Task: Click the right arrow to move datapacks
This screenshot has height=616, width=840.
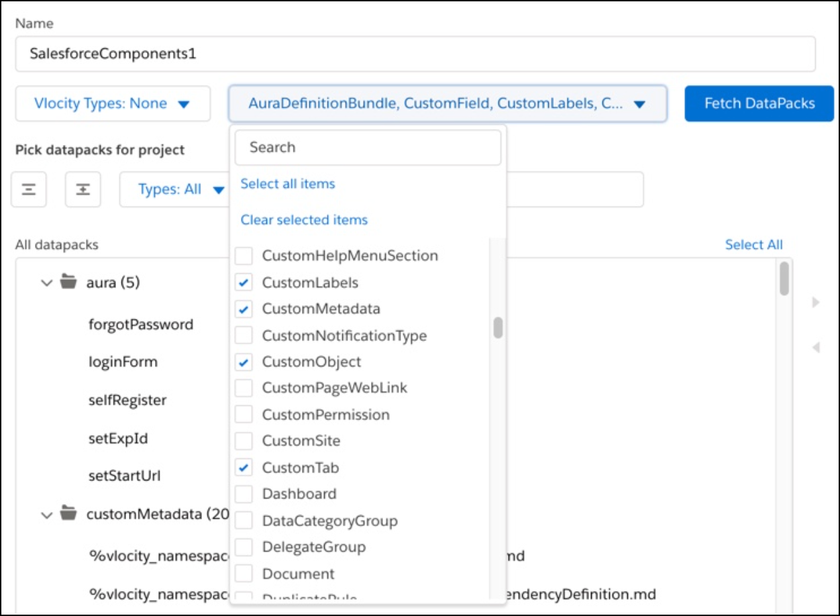Action: [x=816, y=303]
